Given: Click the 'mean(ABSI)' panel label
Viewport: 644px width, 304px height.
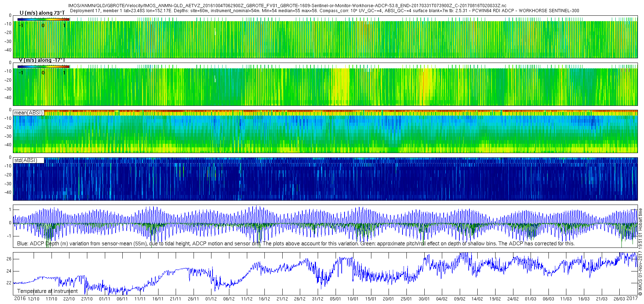Looking at the screenshot, I should 28,113.
